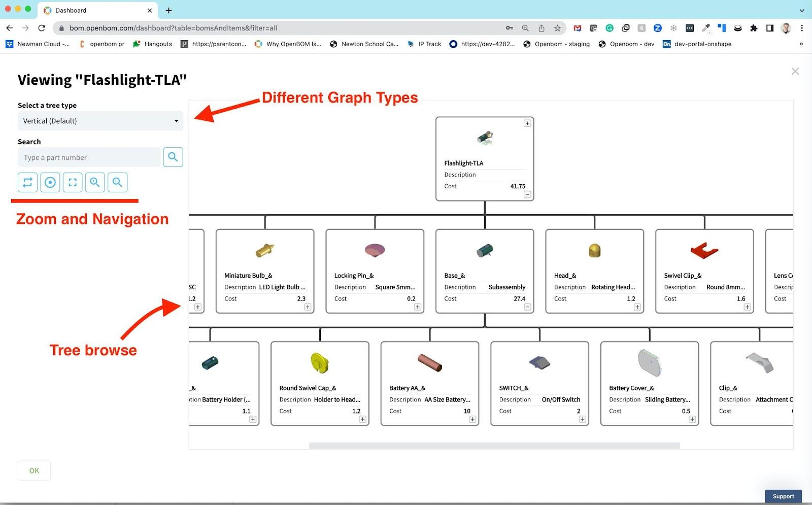812x505 pixels.
Task: Expand the Miniature Bulb_& node
Action: pyautogui.click(x=308, y=307)
